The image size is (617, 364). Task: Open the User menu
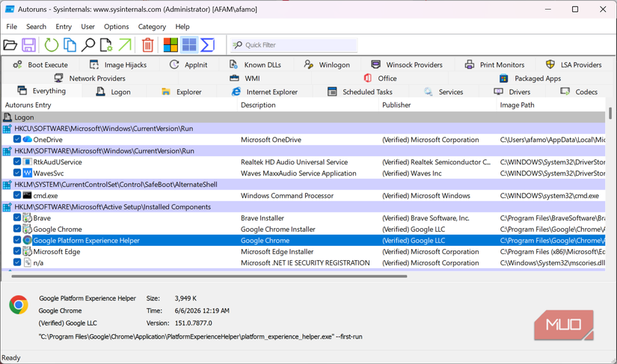[88, 27]
